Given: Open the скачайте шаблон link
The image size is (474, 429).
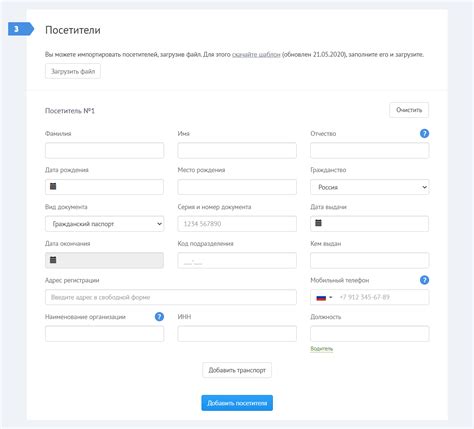Looking at the screenshot, I should pyautogui.click(x=256, y=54).
